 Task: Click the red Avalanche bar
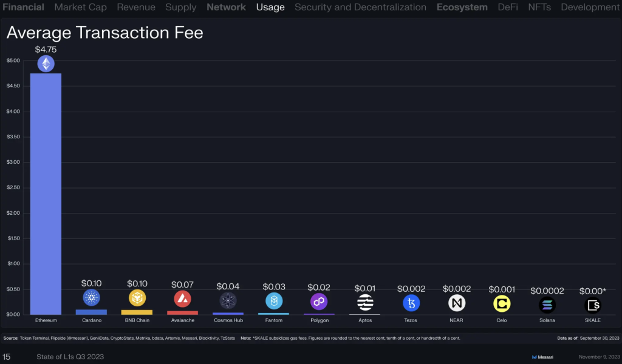coord(182,313)
